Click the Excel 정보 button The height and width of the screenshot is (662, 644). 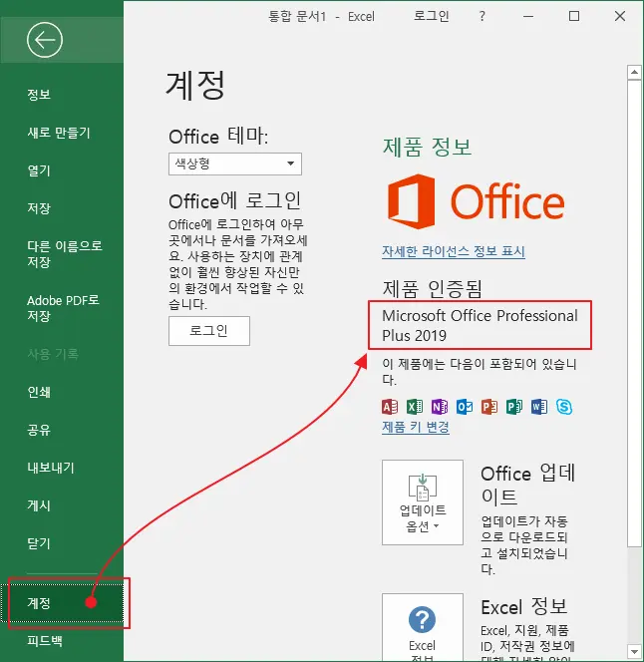point(423,627)
